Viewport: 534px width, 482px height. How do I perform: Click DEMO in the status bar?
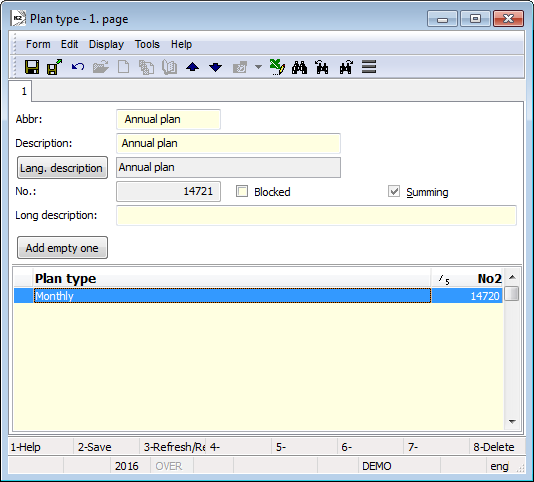[377, 466]
